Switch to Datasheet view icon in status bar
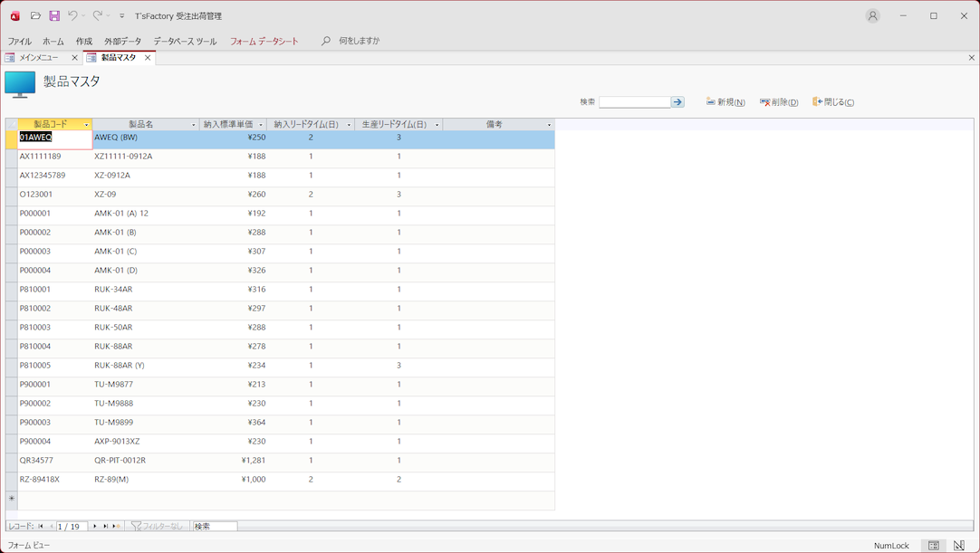This screenshot has height=553, width=980. pos(934,546)
